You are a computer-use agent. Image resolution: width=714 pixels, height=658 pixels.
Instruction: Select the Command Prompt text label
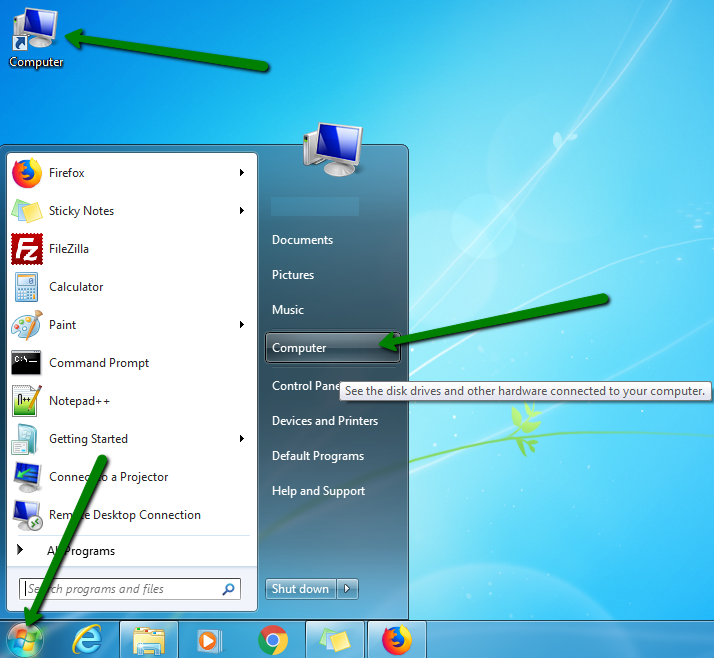[x=99, y=363]
